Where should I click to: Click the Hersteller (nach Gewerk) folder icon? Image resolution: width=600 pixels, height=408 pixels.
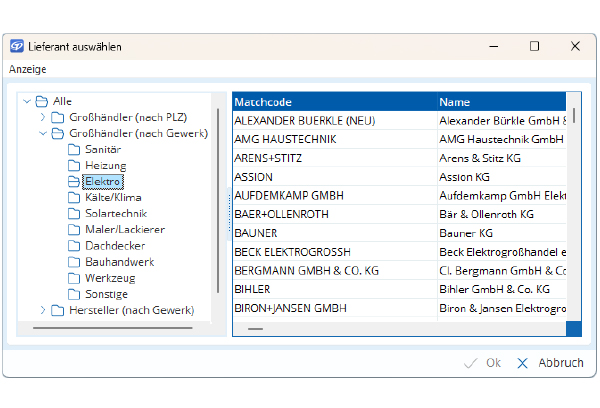coord(58,310)
